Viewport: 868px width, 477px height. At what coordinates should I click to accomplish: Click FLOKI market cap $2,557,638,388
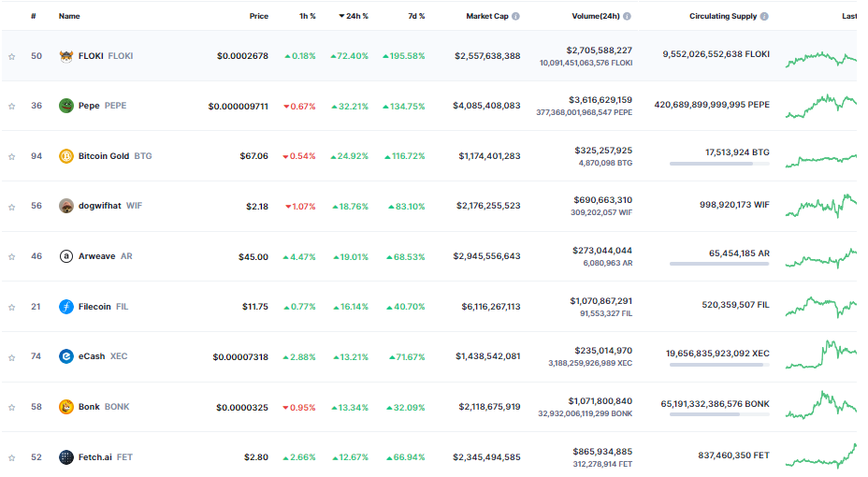[487, 56]
